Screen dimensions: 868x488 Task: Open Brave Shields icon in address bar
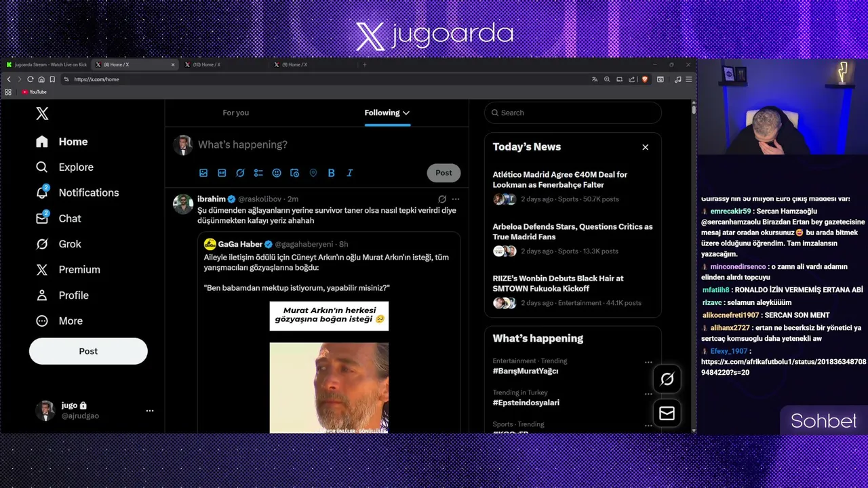pyautogui.click(x=645, y=79)
